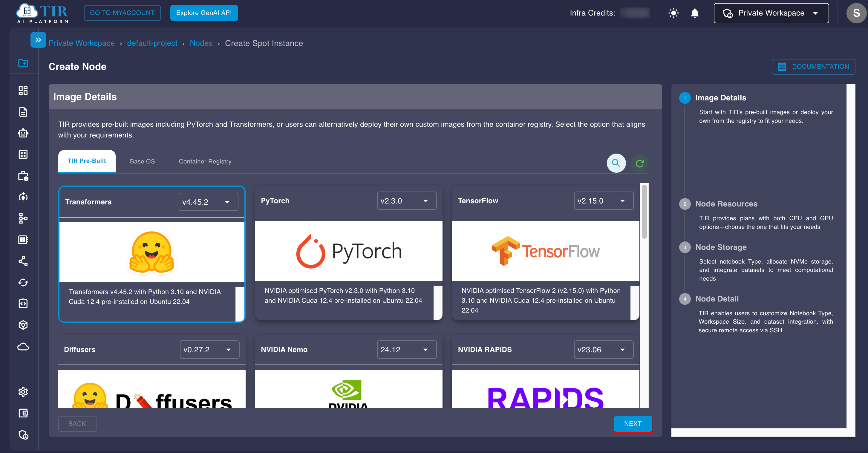Go to default-project breadcrumb link
Screen dimensions: 868x453
tap(152, 43)
